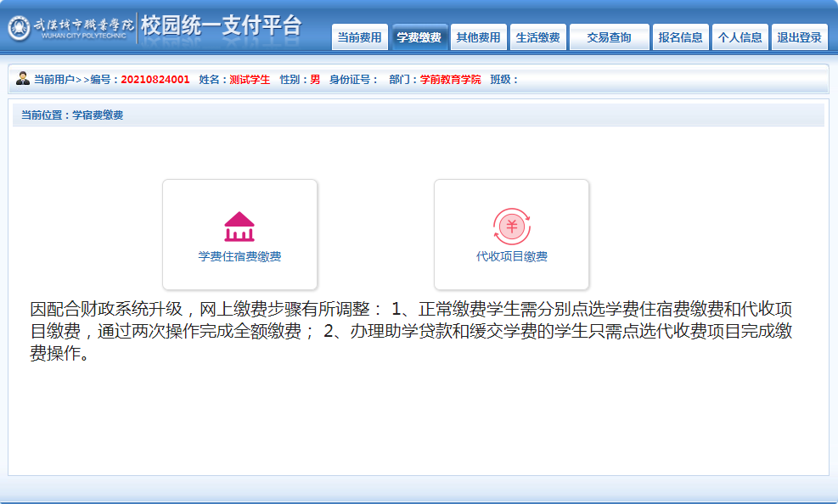Go to the 生活缴费 tab
The height and width of the screenshot is (504, 838).
tap(537, 37)
